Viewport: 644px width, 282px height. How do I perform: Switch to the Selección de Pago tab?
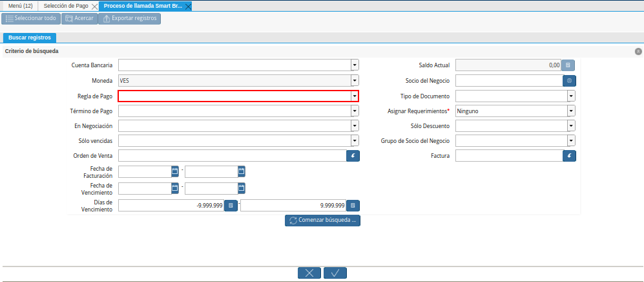click(66, 6)
